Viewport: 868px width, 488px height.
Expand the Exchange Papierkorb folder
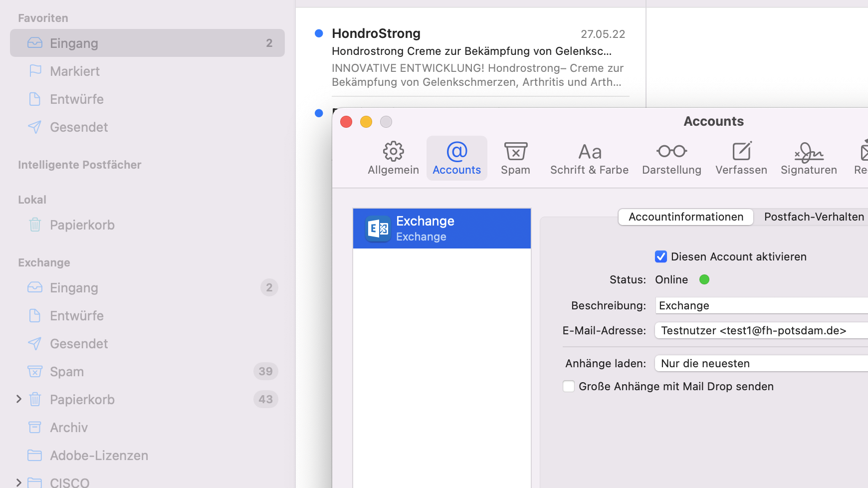click(x=19, y=399)
